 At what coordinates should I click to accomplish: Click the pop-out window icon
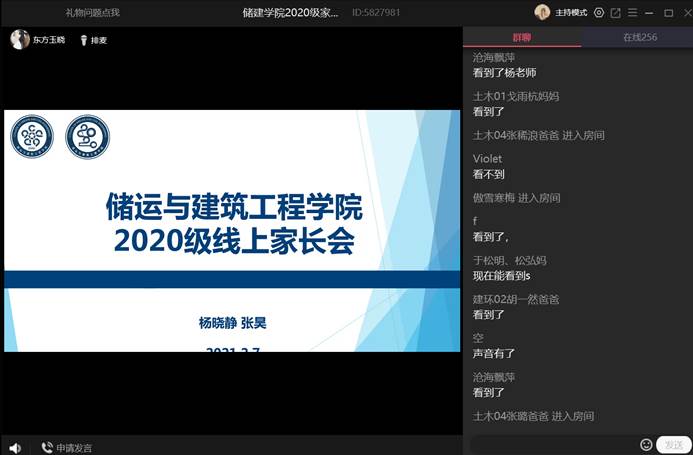(x=616, y=13)
